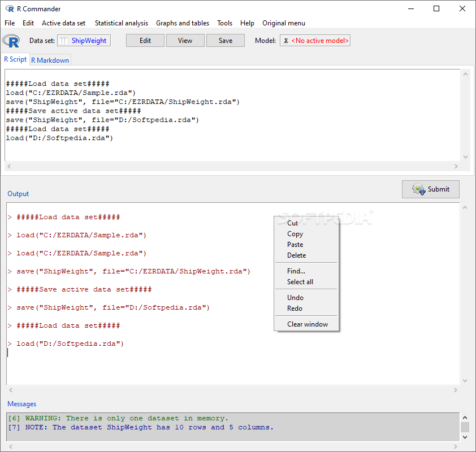Click the Output pane label

[18, 194]
